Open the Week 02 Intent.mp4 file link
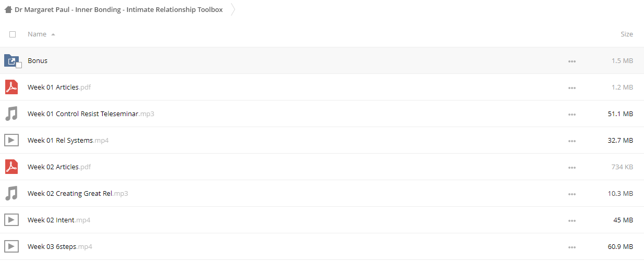644x263 pixels. pyautogui.click(x=59, y=220)
